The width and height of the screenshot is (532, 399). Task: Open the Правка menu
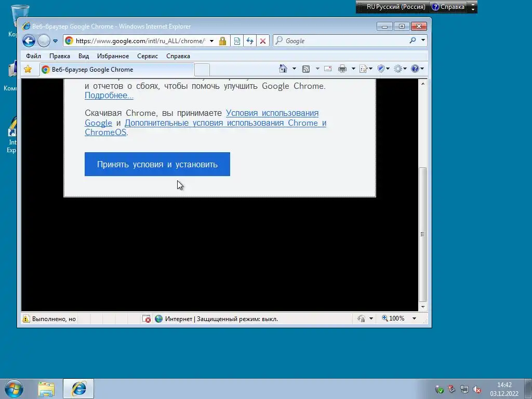60,56
